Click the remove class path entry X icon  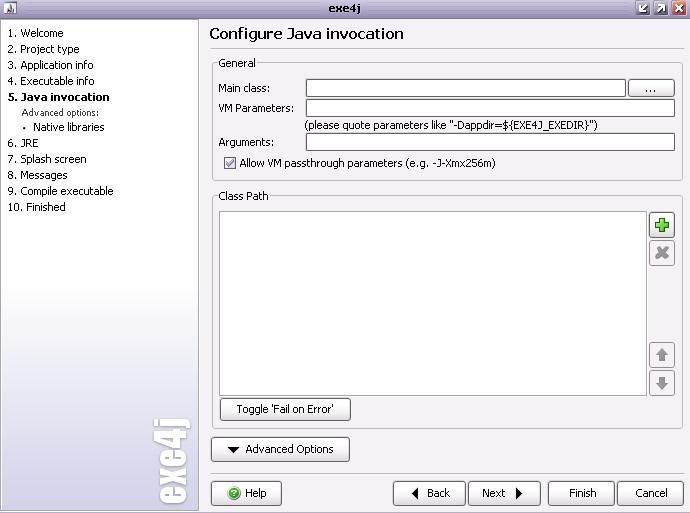[x=661, y=253]
